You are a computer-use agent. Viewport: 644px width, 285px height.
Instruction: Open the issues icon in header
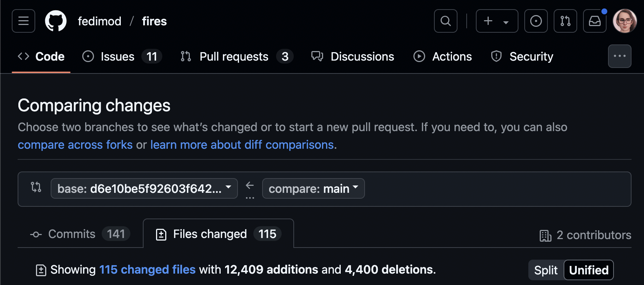point(536,21)
